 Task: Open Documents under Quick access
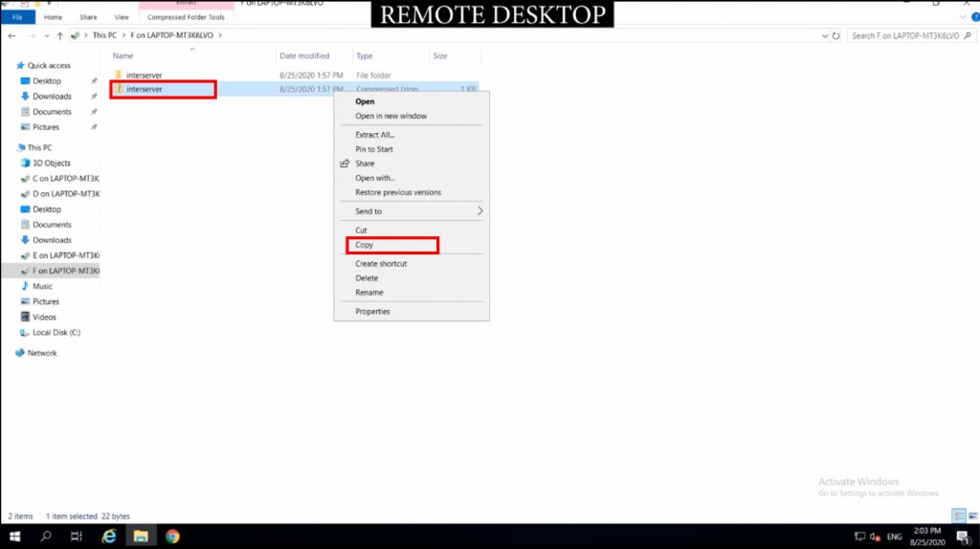pyautogui.click(x=52, y=112)
